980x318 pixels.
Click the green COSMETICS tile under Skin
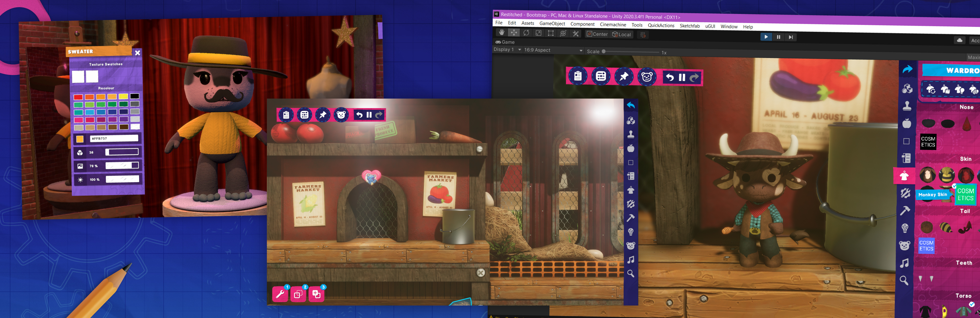click(965, 194)
